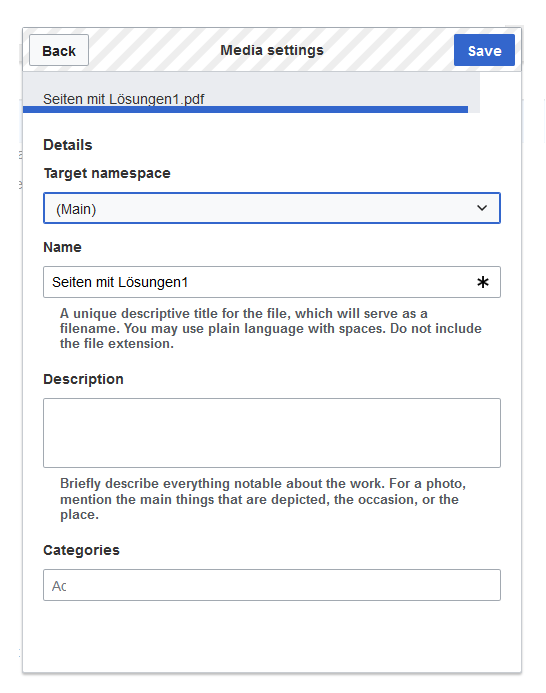Click the Details section heading
This screenshot has width=546, height=693.
tap(68, 145)
